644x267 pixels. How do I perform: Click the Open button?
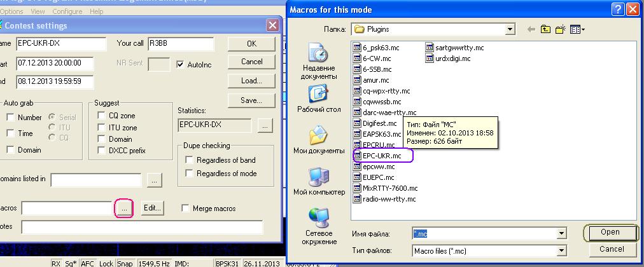point(610,233)
